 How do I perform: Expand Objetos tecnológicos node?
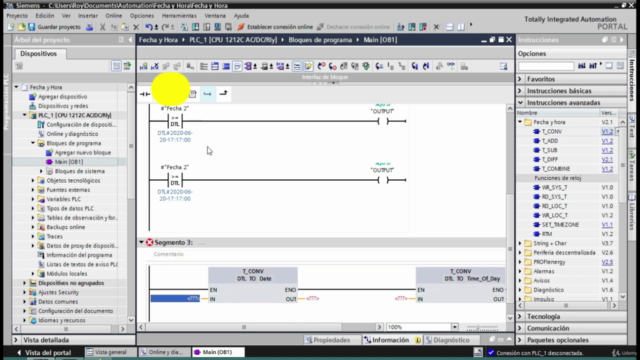pos(33,180)
